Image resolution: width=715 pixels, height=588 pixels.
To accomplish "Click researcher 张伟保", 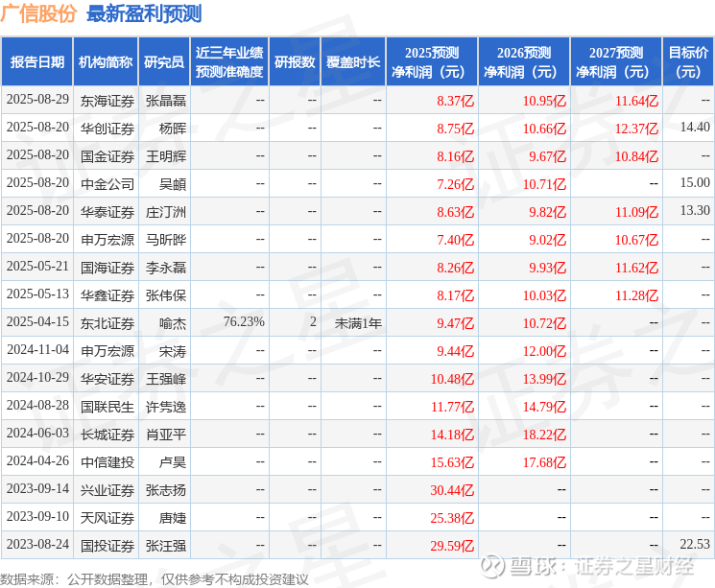I will coord(165,295).
